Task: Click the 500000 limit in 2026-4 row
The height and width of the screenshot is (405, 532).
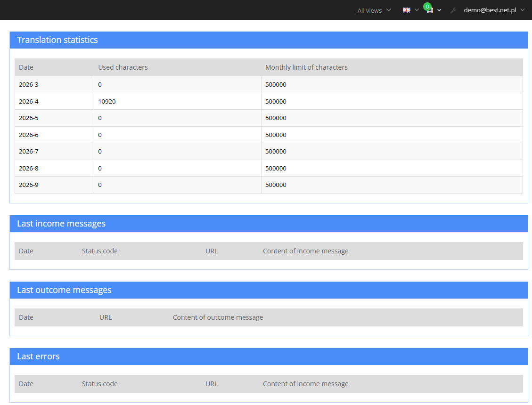Action: tap(276, 101)
